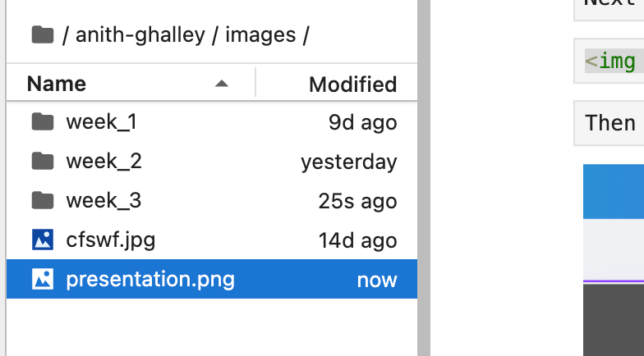Click the week_3 folder icon
Image resolution: width=644 pixels, height=356 pixels.
click(42, 201)
